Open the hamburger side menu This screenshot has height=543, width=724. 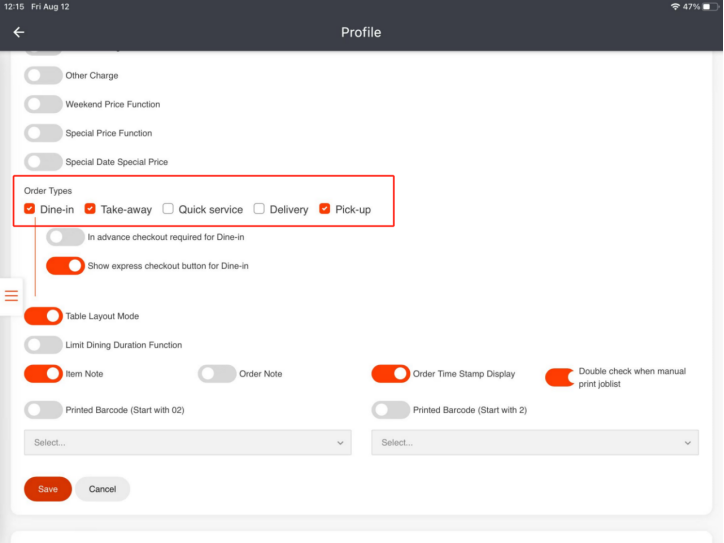(12, 295)
